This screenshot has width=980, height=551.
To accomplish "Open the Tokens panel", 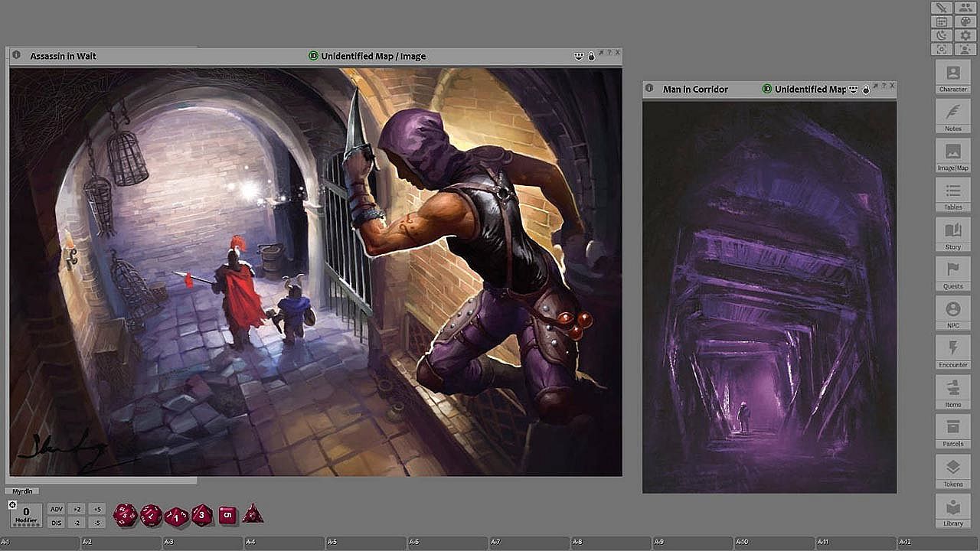I will (x=953, y=471).
